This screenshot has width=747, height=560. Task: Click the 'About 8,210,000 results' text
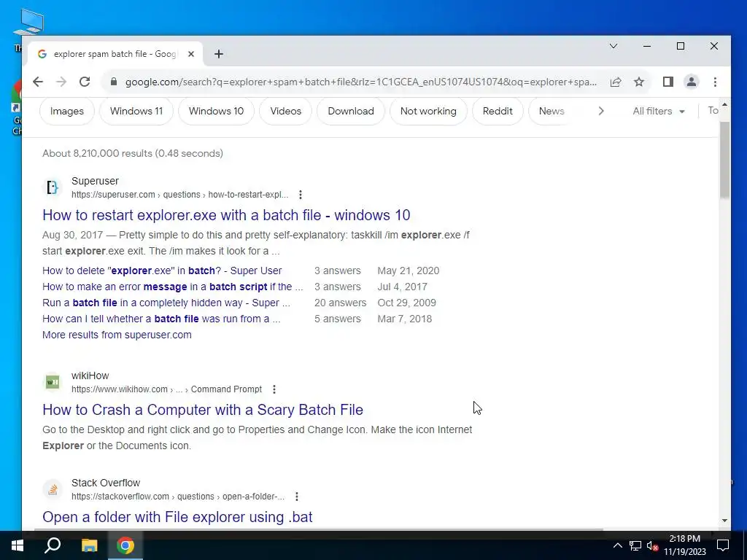click(133, 153)
